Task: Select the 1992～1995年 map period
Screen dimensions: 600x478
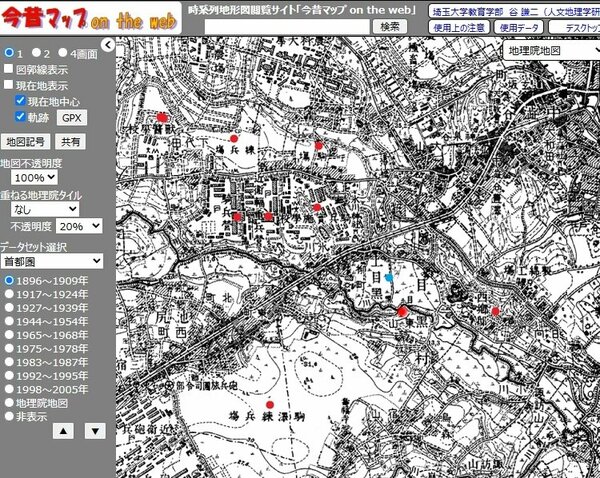Action: coord(9,376)
